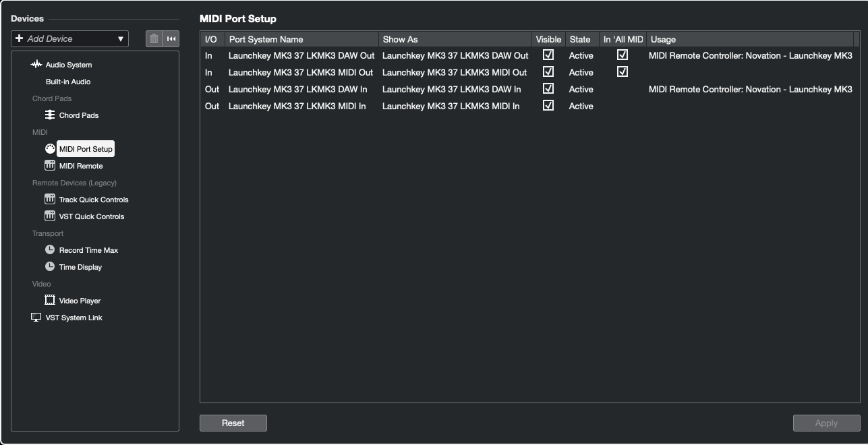Select VST Quick Controls in device list
Image resolution: width=868 pixels, height=445 pixels.
91,216
